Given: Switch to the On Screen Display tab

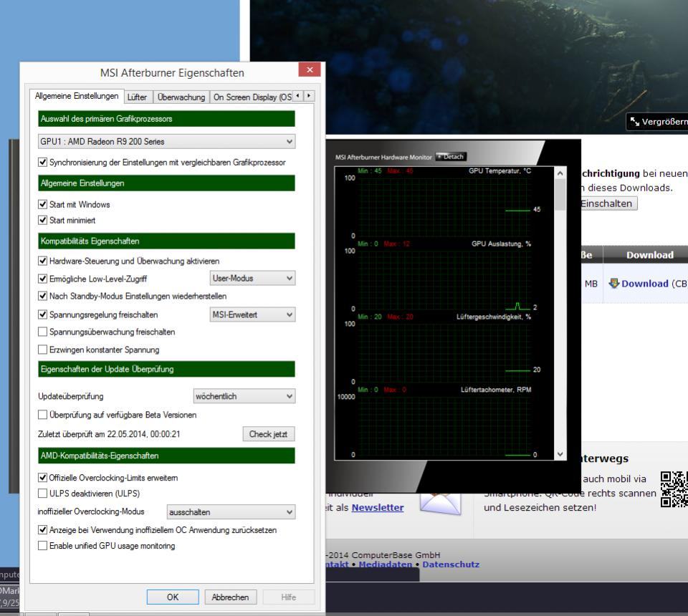Looking at the screenshot, I should (252, 97).
